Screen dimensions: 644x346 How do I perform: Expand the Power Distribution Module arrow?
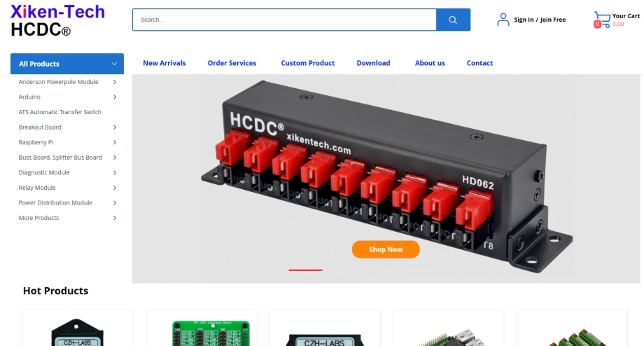115,202
